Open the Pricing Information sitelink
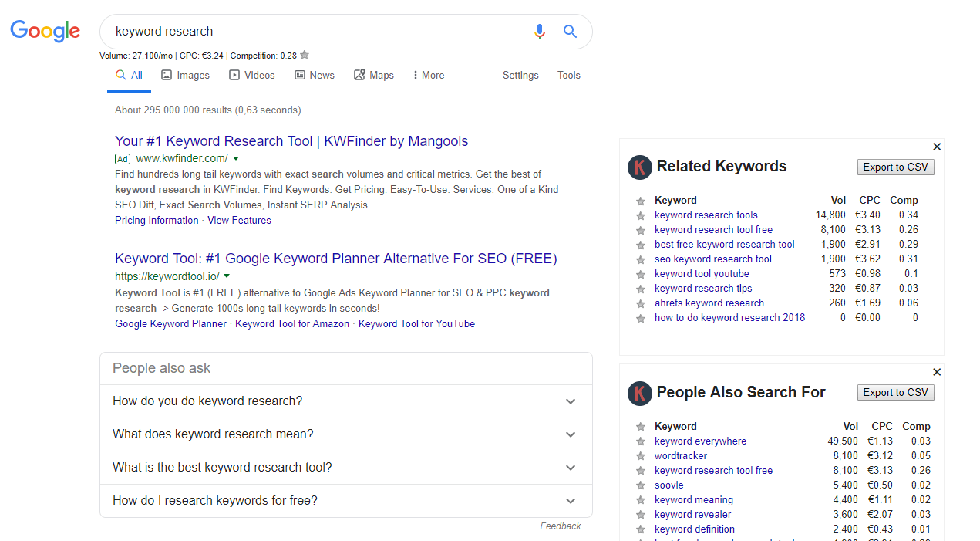 [157, 221]
